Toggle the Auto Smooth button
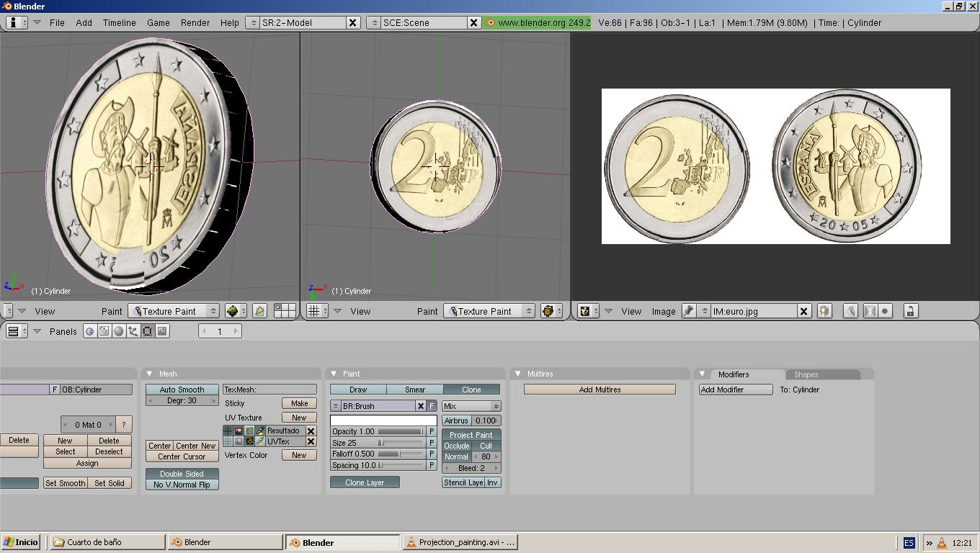980x553 pixels. [x=182, y=390]
